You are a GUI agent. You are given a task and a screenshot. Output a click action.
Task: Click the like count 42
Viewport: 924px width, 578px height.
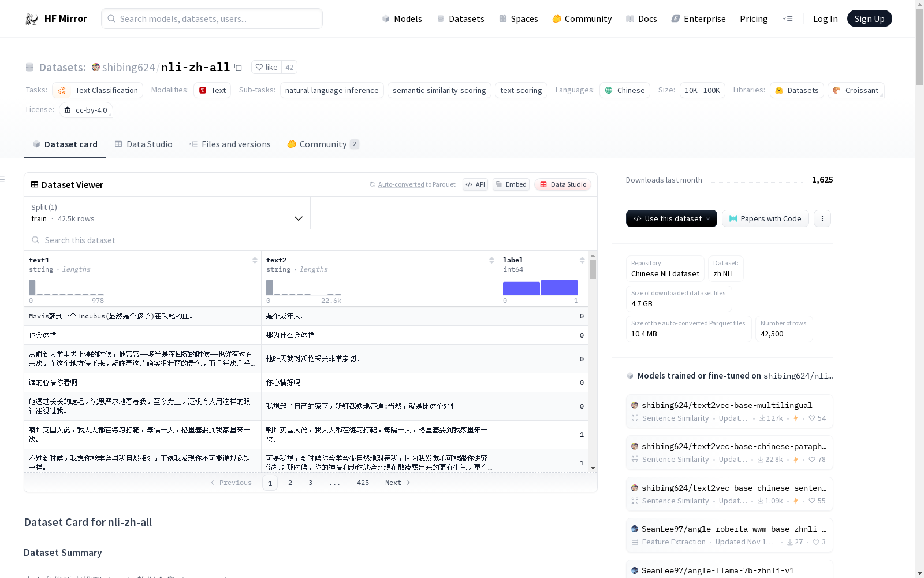289,67
